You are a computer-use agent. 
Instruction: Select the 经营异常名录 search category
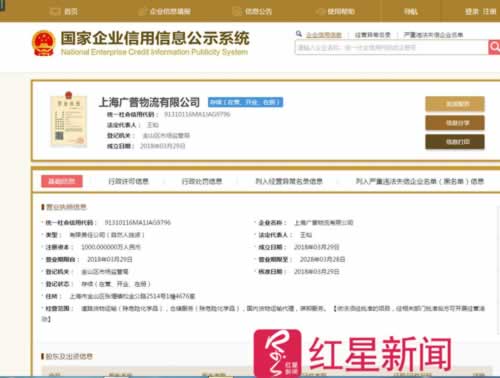[x=373, y=35]
